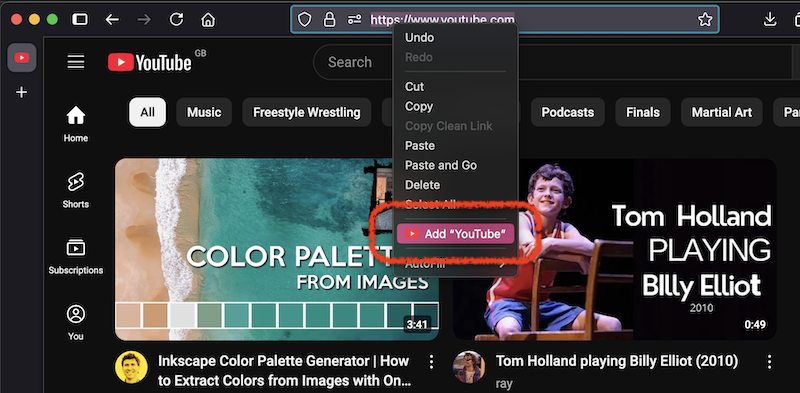Screen dimensions: 800x393
Task: Select the All filter chip
Action: [x=147, y=112]
